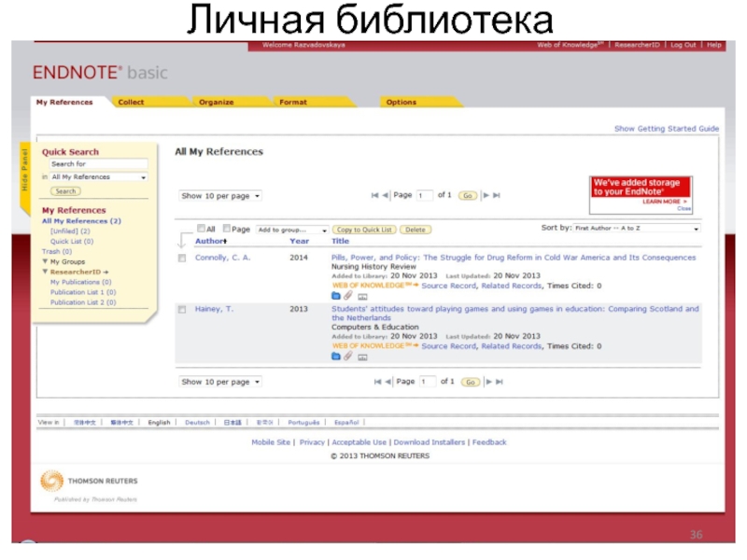The height and width of the screenshot is (560, 747).
Task: Open Show Getting Started Guide link
Action: point(667,129)
